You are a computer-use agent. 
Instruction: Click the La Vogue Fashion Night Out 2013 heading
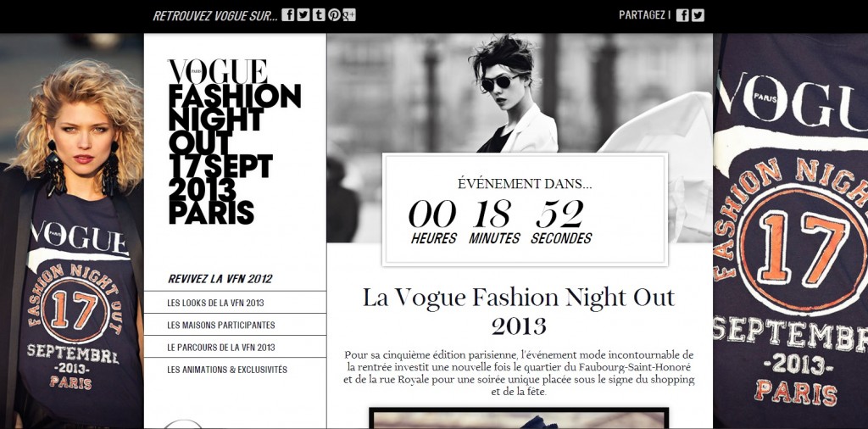520,311
